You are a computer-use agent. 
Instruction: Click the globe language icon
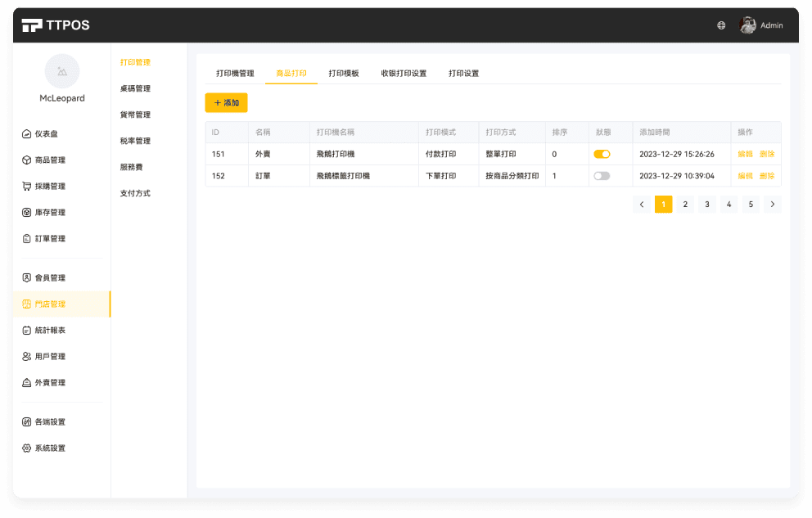pyautogui.click(x=721, y=25)
